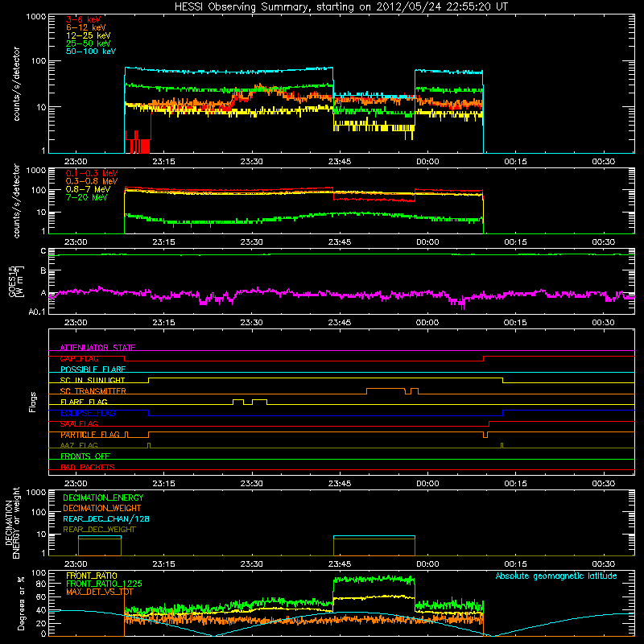Screen dimensions: 644x644
Task: Click the 00:15 tick label in GOES panel
Action: tap(515, 323)
